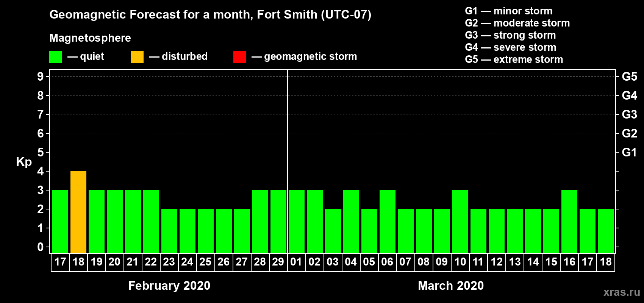Click the 'G3 — strong storm' legend text

[510, 35]
